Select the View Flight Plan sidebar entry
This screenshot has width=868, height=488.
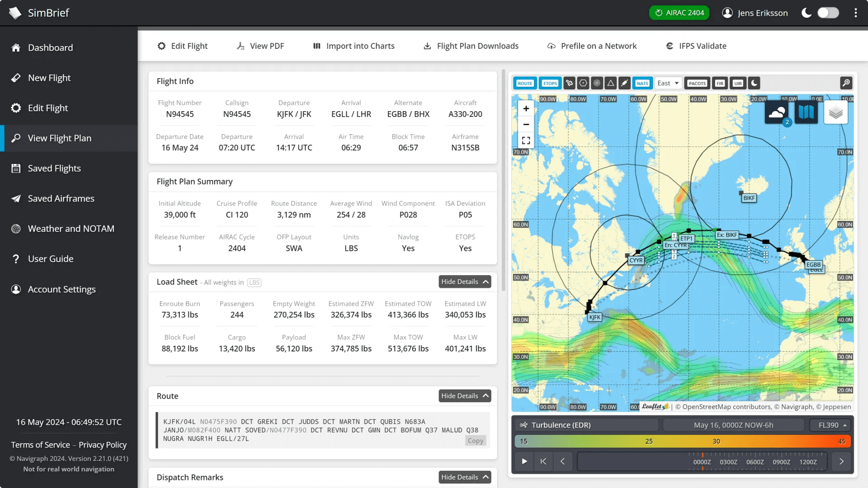(x=59, y=138)
